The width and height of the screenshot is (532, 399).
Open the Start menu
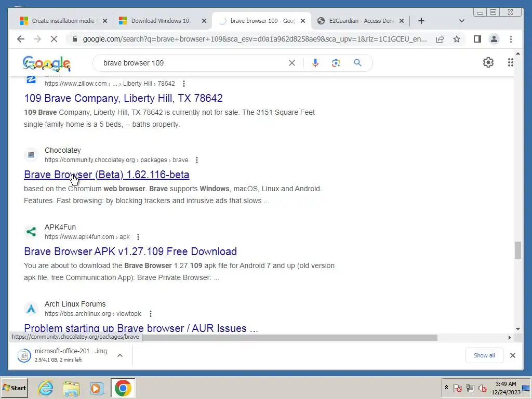click(x=14, y=388)
